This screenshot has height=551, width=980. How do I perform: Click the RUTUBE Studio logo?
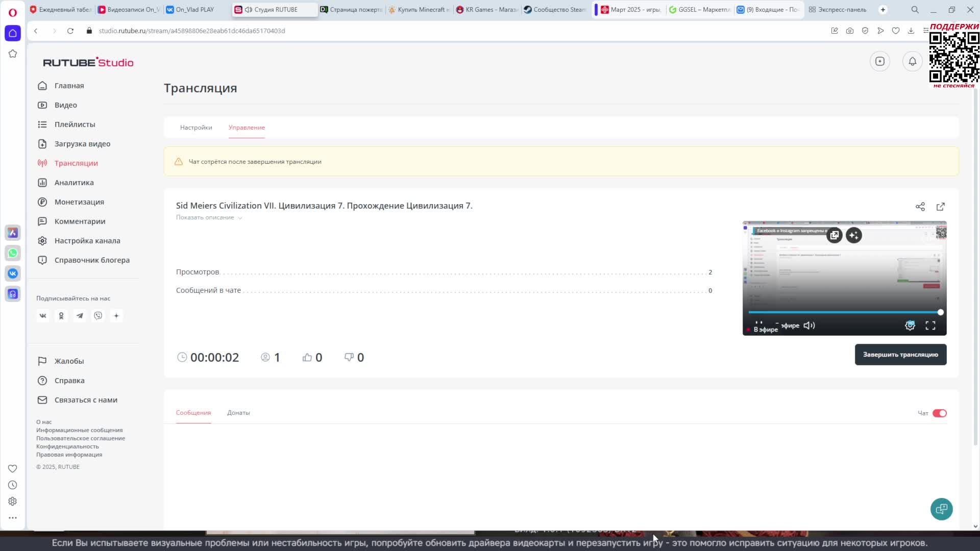[x=88, y=62]
